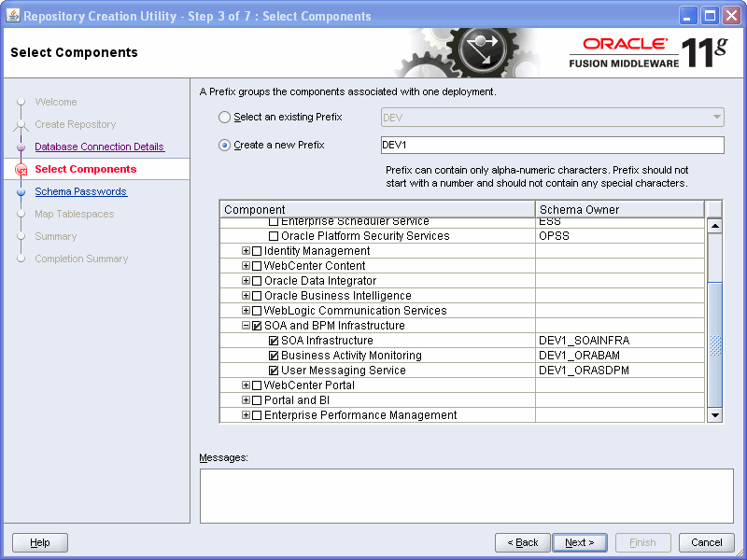
Task: Select the current Select Components step
Action: coord(86,169)
